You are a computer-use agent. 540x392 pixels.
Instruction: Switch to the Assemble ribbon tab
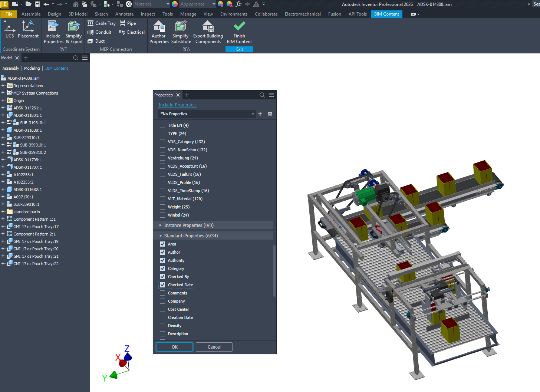pyautogui.click(x=31, y=14)
